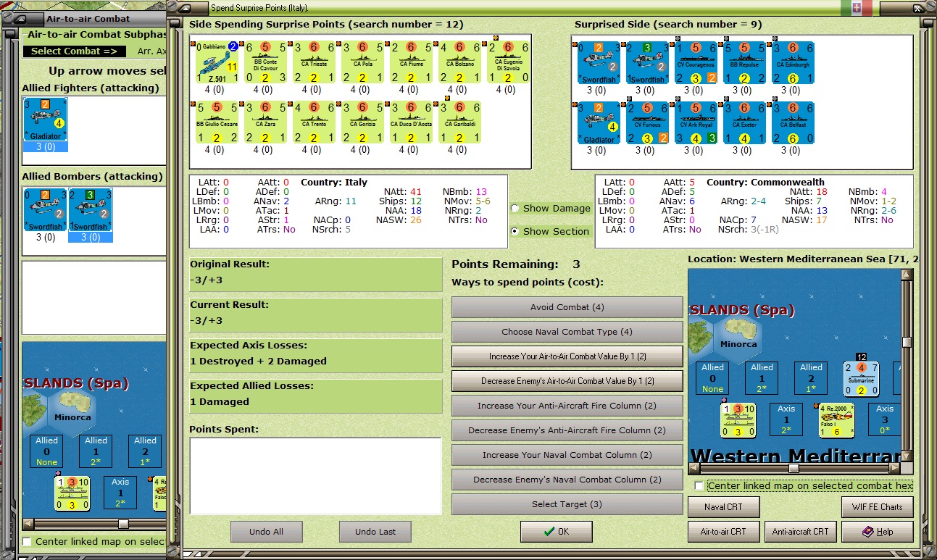Select the Show Section radio button
This screenshot has width=937, height=560.
point(515,232)
